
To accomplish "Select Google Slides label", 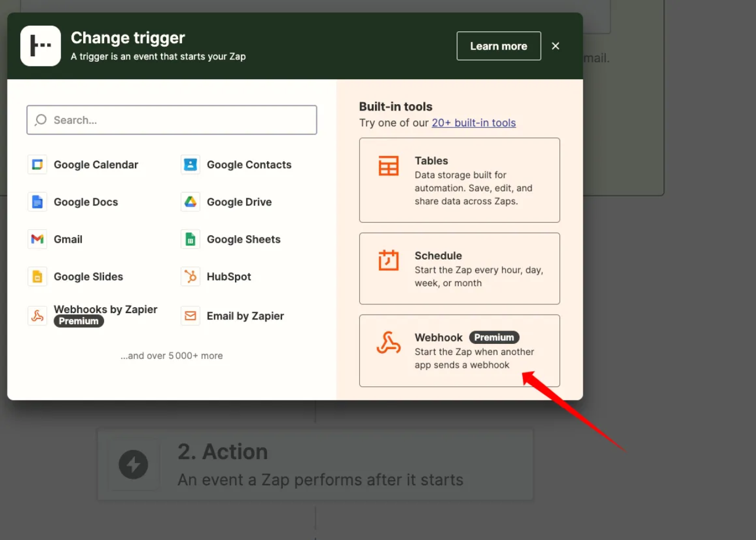I will (88, 276).
